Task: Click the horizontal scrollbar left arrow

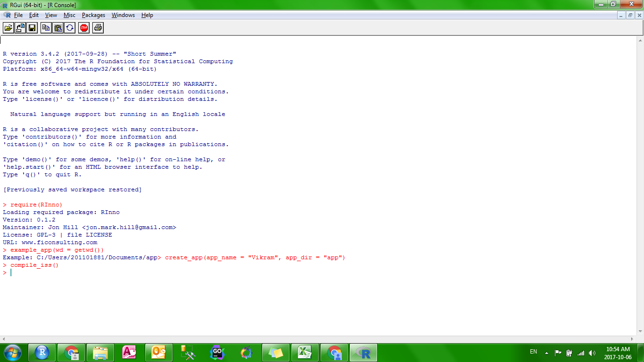Action: coord(4,339)
